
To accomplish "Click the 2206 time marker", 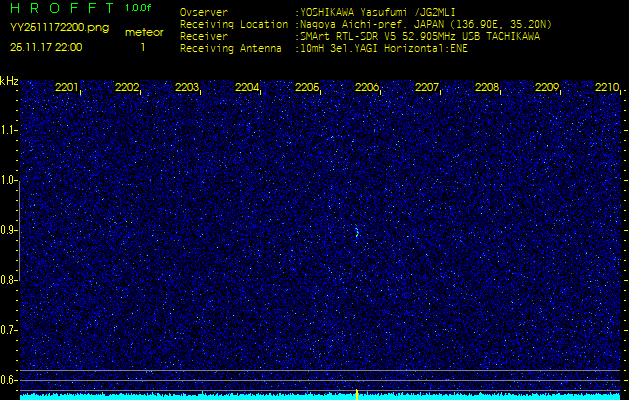I will [x=367, y=87].
